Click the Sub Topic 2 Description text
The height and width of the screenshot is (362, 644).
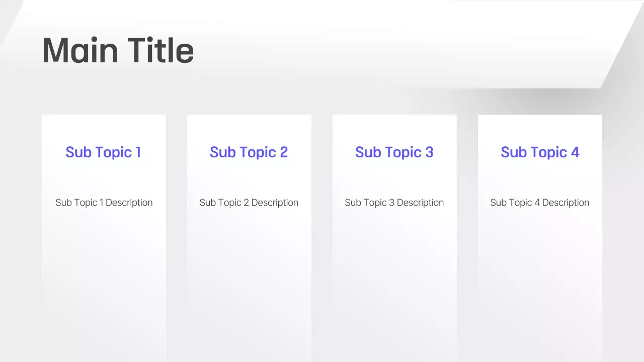point(249,203)
